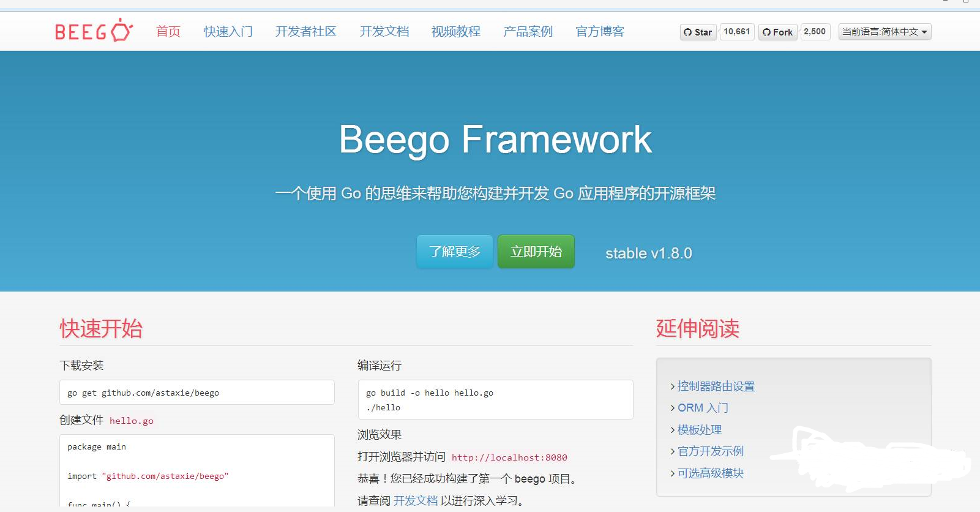Open the 产品案例 nav item
Screen dimensions: 980x512
click(x=528, y=31)
